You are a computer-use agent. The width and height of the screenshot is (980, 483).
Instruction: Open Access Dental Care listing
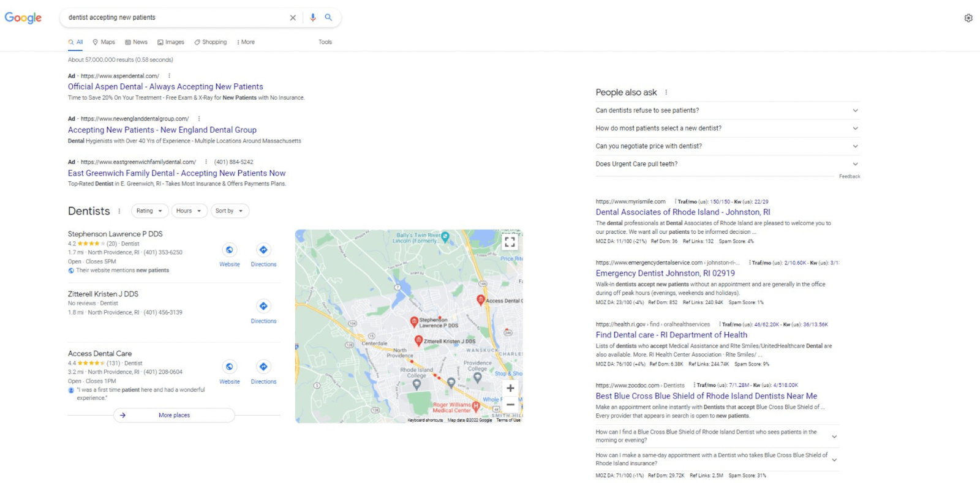click(100, 354)
